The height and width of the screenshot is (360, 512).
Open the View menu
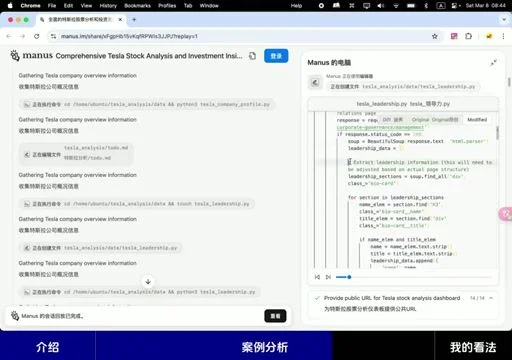tap(86, 6)
